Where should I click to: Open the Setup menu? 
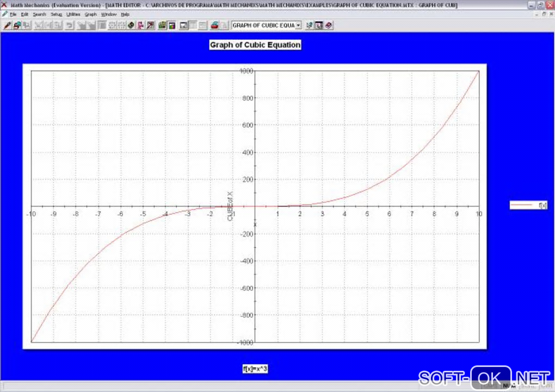56,15
